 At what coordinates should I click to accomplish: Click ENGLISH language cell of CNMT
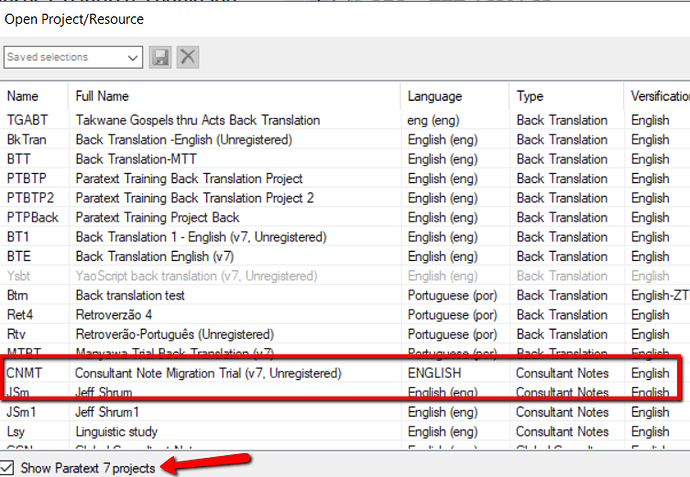pos(434,373)
